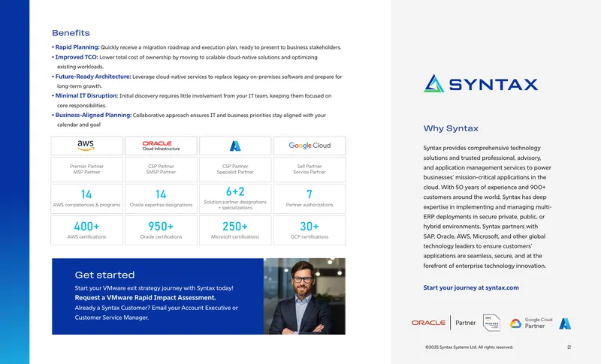Click the '7 Partner authorizations' cell

coord(310,199)
